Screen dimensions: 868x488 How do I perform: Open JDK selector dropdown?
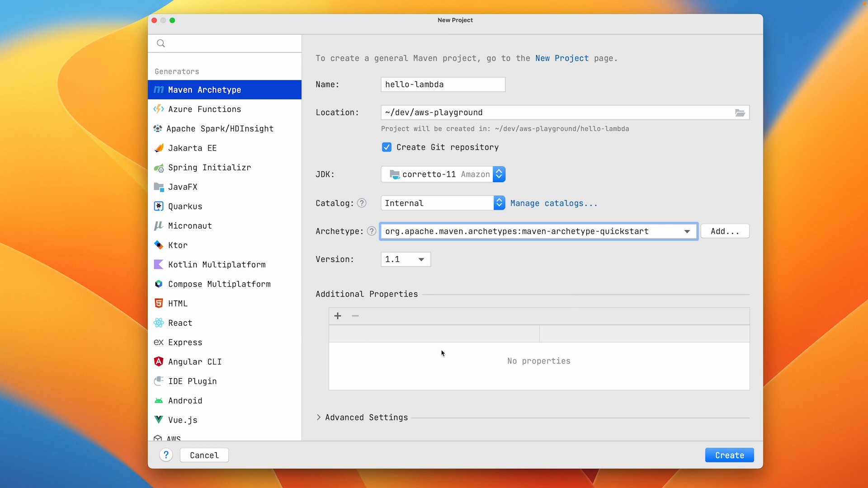click(x=500, y=174)
